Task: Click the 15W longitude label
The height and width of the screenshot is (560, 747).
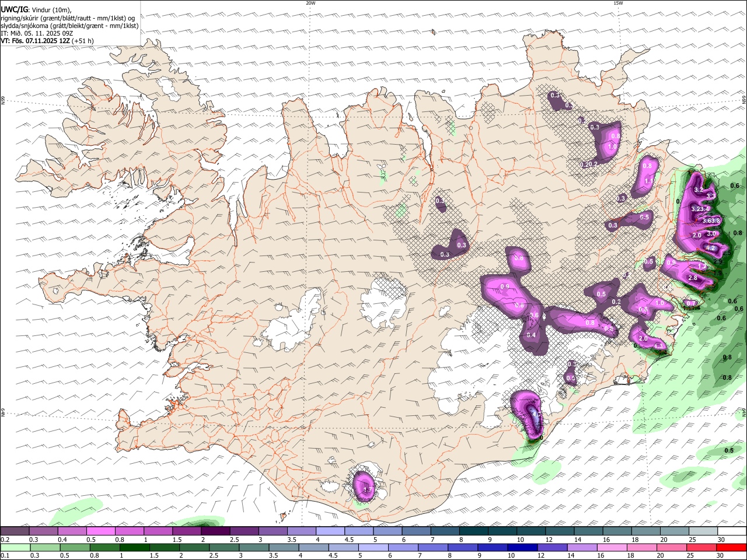Action: pos(618,3)
